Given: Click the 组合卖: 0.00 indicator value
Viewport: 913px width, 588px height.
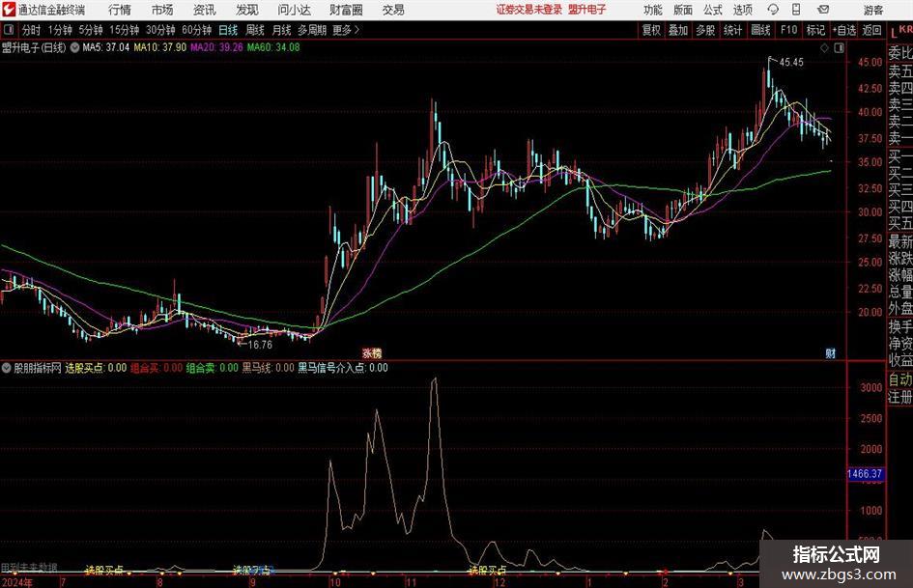Looking at the screenshot, I should [213, 368].
